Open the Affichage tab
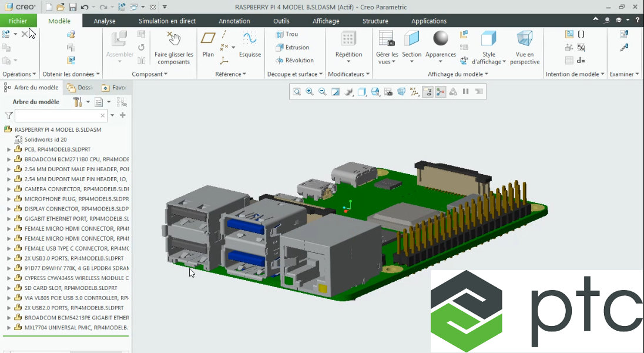 coord(326,21)
